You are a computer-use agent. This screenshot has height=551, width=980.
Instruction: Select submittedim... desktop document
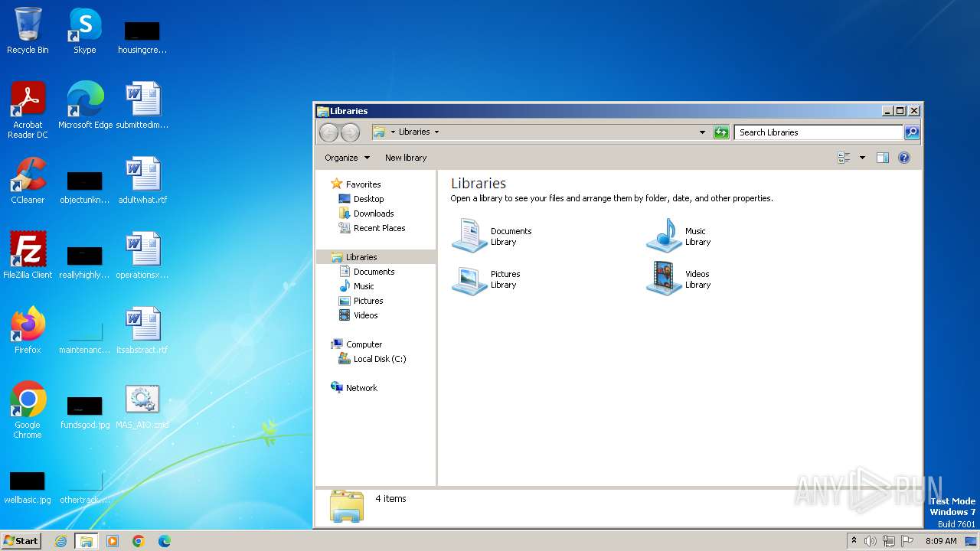tap(142, 106)
